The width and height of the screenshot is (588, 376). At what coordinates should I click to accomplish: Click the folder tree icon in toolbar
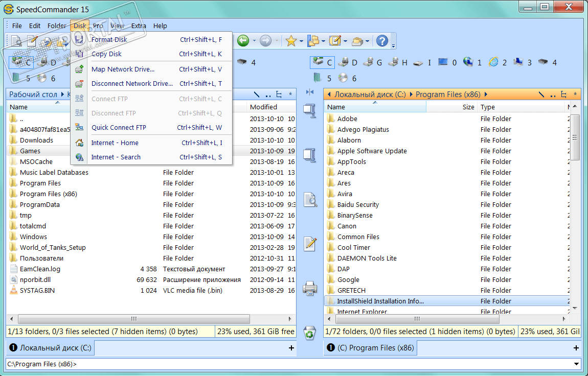(x=313, y=40)
